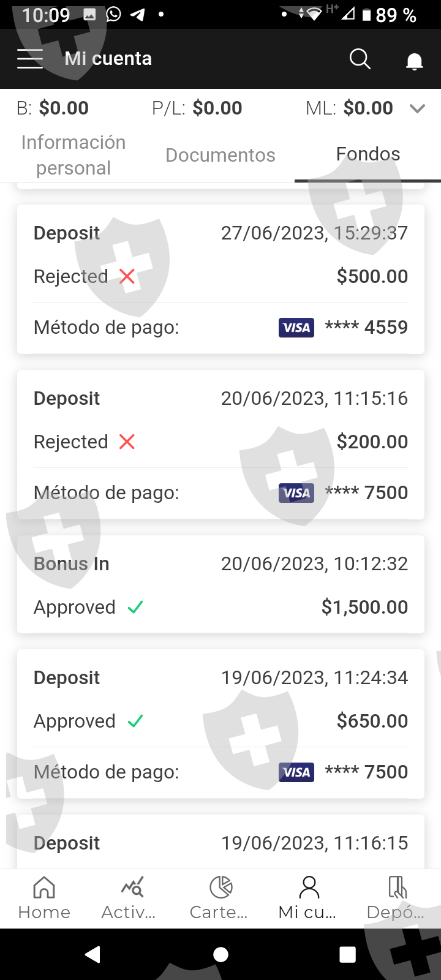Open the rejected $500.00 deposit entry
The height and width of the screenshot is (980, 441).
(x=221, y=279)
